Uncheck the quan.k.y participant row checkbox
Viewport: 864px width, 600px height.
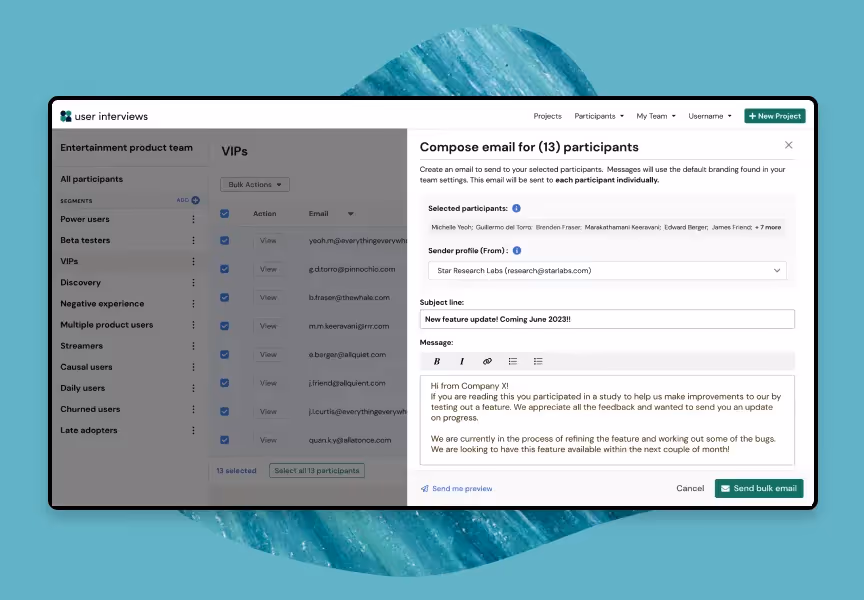224,440
